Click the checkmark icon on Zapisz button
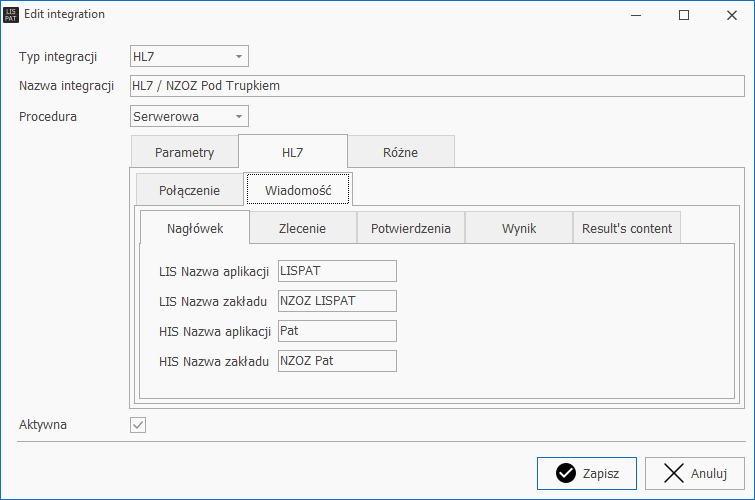Screen dimensions: 755x500 click(566, 474)
